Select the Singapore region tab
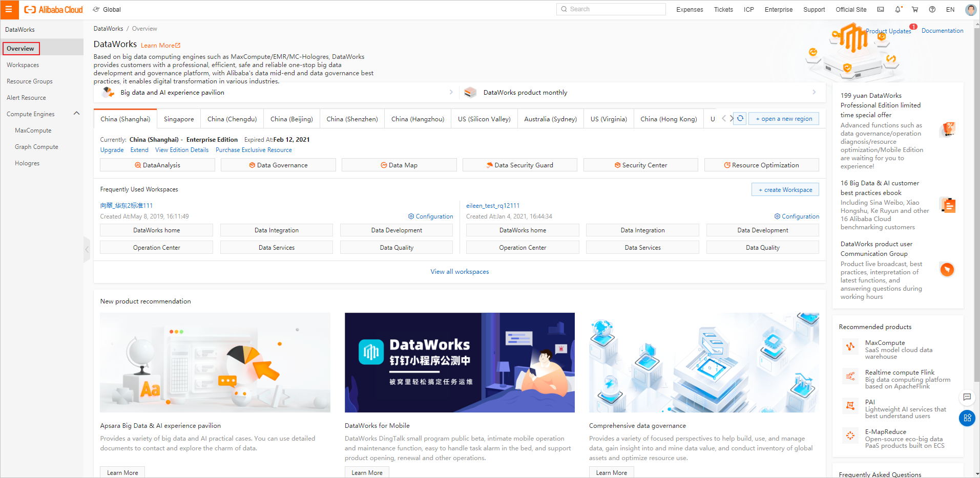Screen dimensions: 980x478 179,119
